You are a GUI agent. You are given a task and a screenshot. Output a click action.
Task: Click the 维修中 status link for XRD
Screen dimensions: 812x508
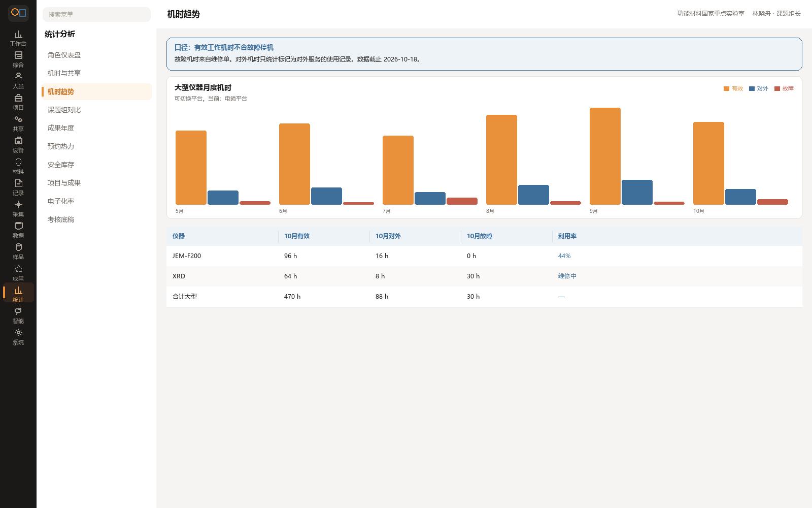pos(567,276)
